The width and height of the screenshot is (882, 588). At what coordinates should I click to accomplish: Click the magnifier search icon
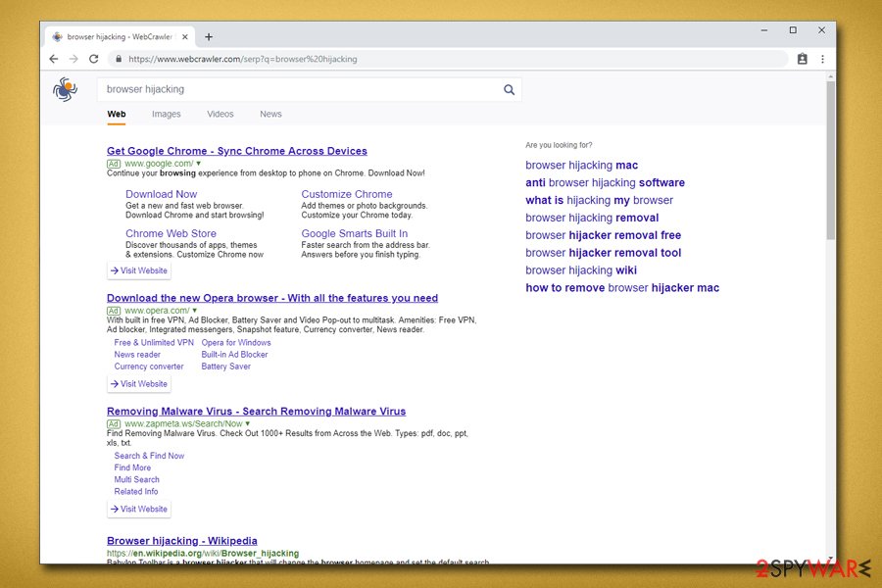(x=509, y=89)
